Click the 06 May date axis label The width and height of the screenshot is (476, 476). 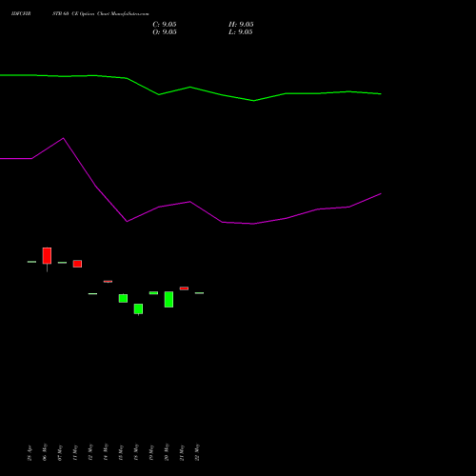(x=45, y=452)
